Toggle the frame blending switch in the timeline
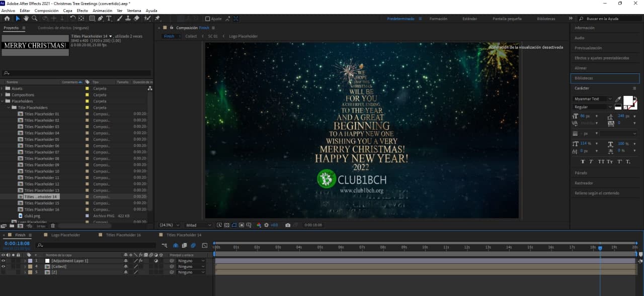The width and height of the screenshot is (644, 296). point(184,245)
